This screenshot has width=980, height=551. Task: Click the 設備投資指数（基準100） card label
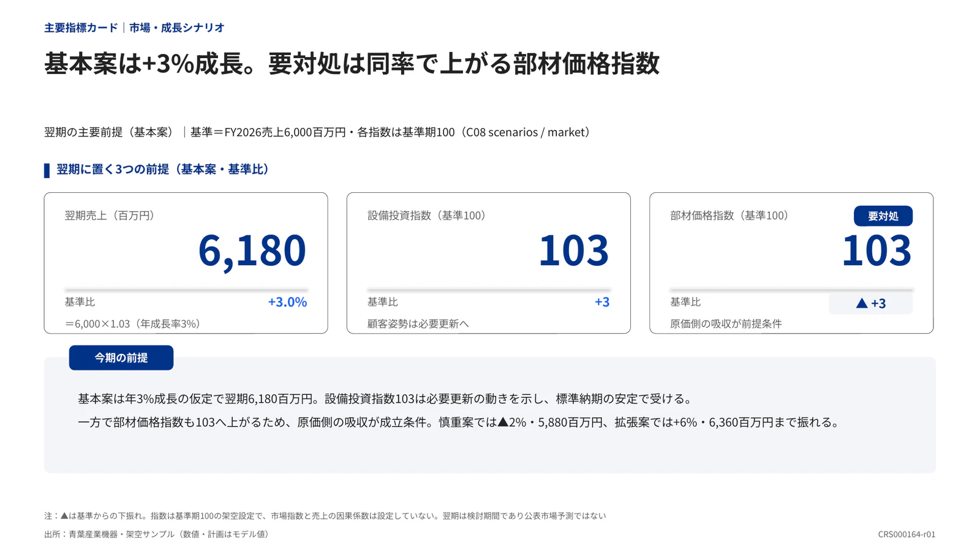[429, 216]
